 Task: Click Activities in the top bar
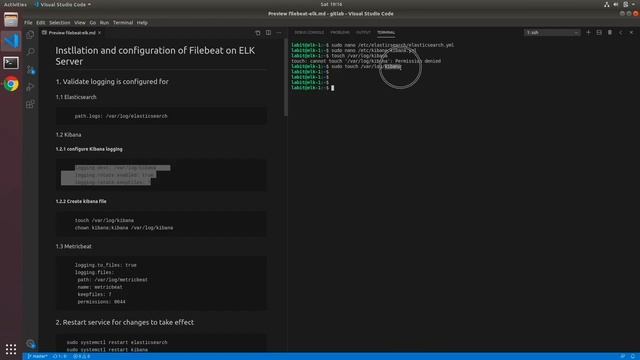coord(15,4)
